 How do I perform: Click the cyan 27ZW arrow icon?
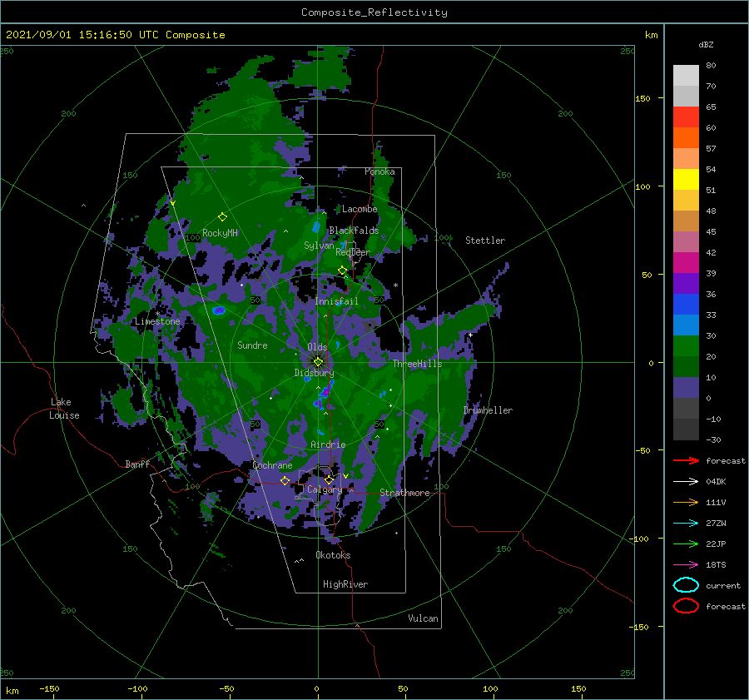coord(686,524)
